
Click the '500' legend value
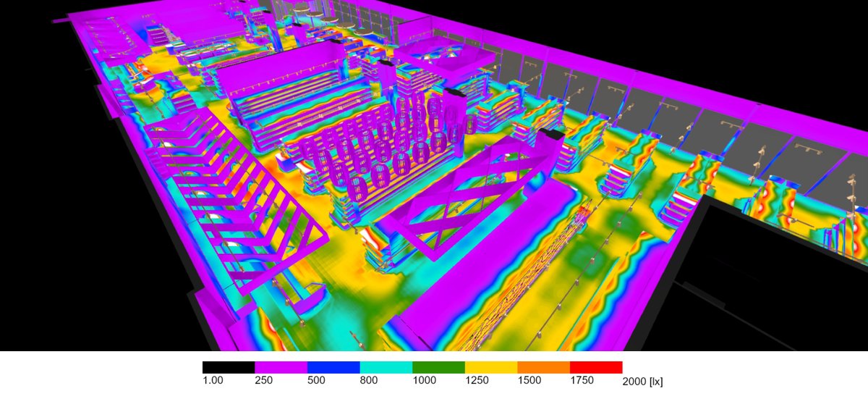click(x=316, y=380)
